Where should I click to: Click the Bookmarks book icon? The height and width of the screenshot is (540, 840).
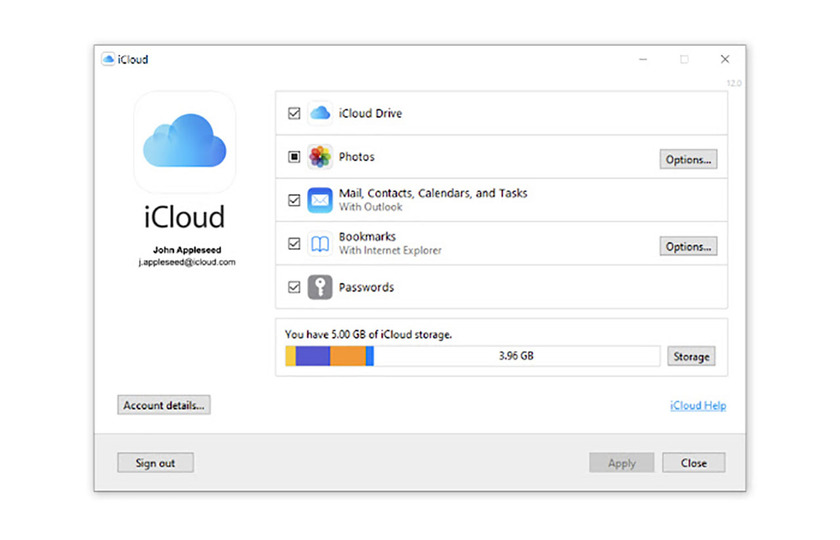(x=320, y=244)
